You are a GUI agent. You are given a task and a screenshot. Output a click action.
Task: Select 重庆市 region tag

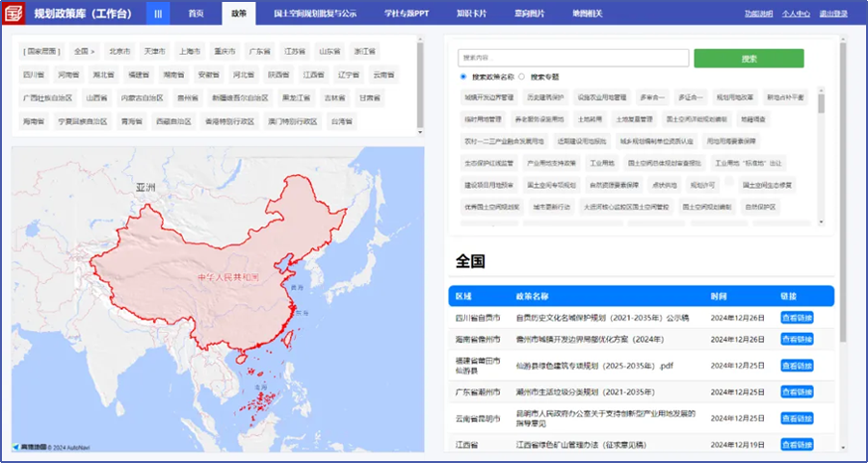225,51
